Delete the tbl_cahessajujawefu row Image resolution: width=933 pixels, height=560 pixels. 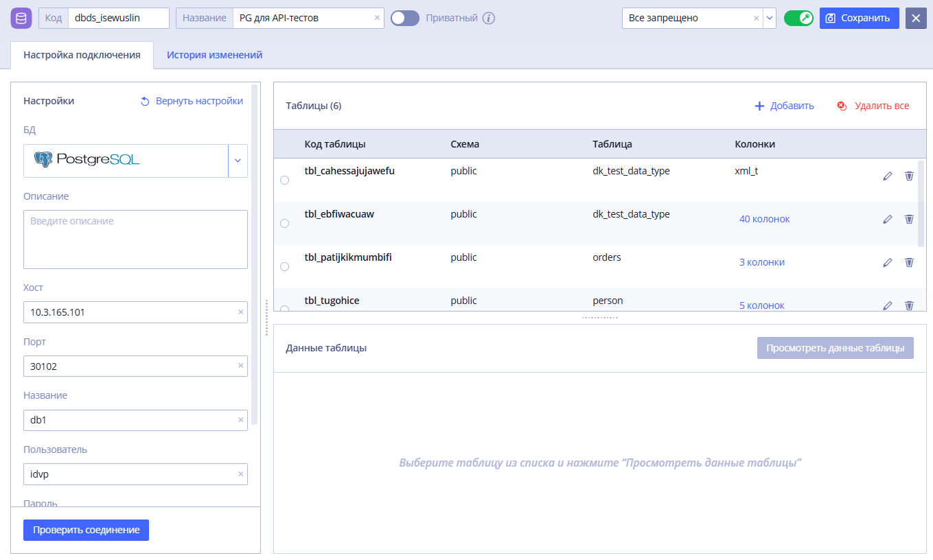point(909,176)
